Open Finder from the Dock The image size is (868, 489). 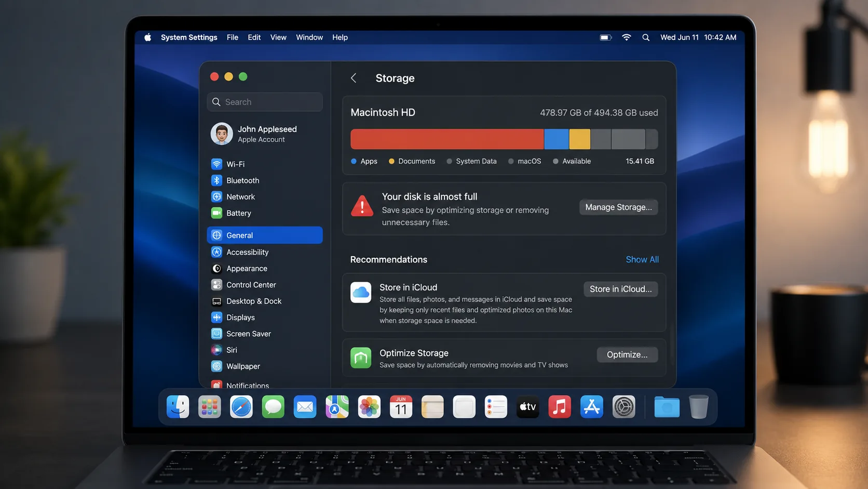coord(178,407)
